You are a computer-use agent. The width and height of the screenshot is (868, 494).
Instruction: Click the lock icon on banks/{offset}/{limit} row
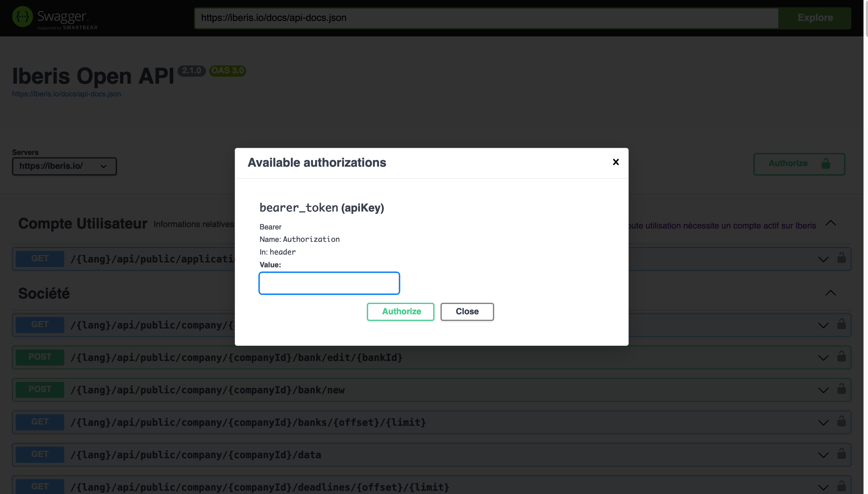[x=841, y=421]
